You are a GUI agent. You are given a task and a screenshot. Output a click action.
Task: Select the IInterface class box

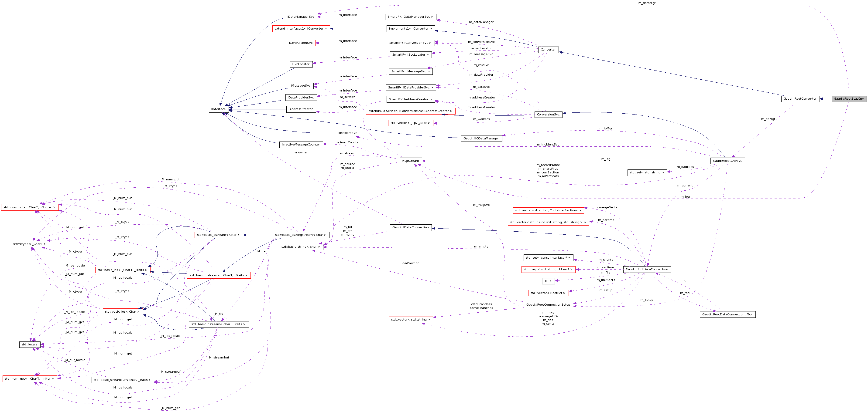click(x=219, y=109)
